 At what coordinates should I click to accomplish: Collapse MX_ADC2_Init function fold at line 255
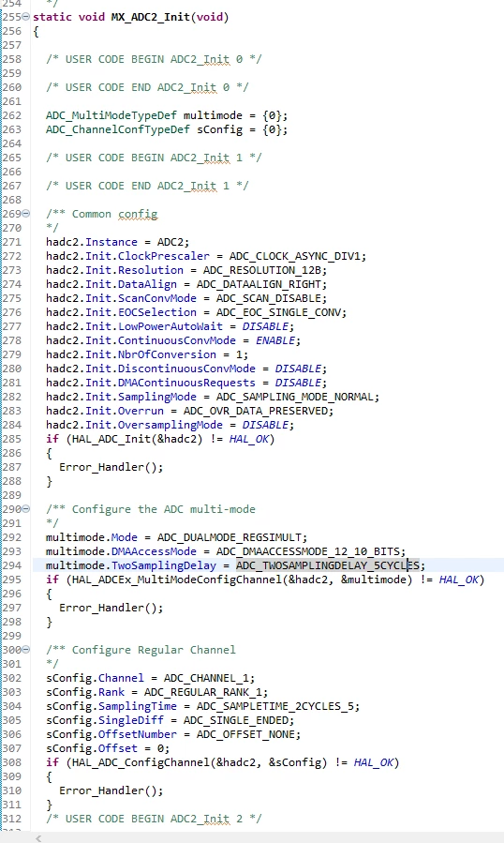pos(26,17)
